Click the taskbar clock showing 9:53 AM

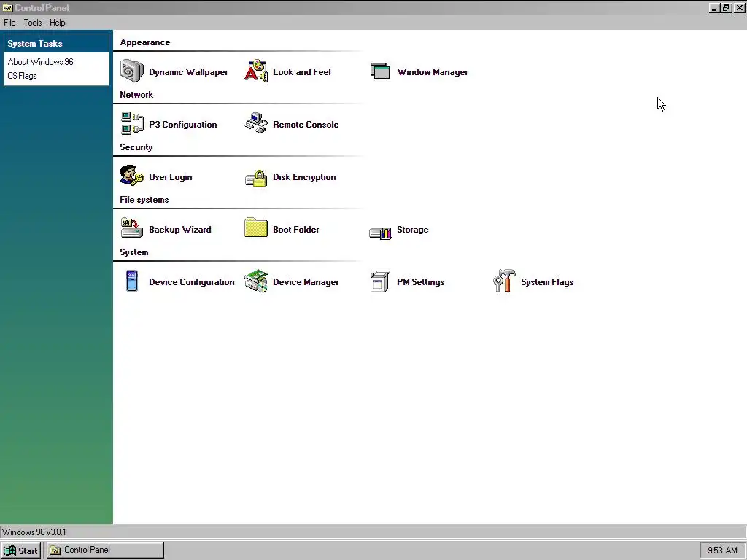tap(722, 551)
